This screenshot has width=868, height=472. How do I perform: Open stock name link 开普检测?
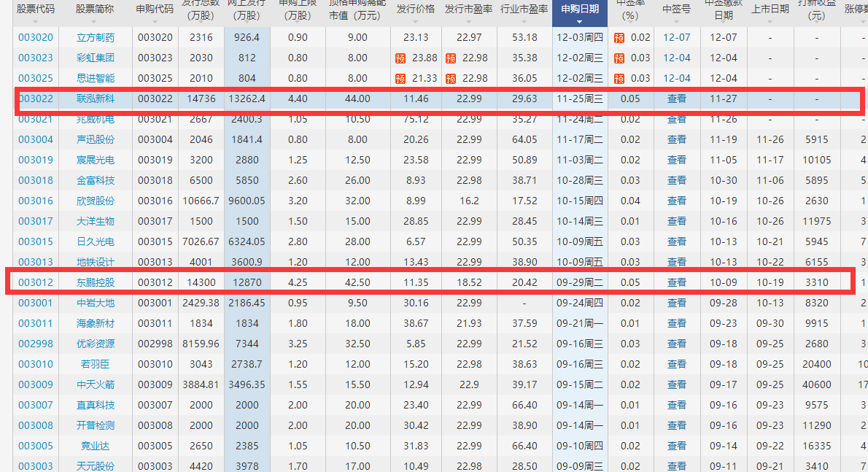96,425
